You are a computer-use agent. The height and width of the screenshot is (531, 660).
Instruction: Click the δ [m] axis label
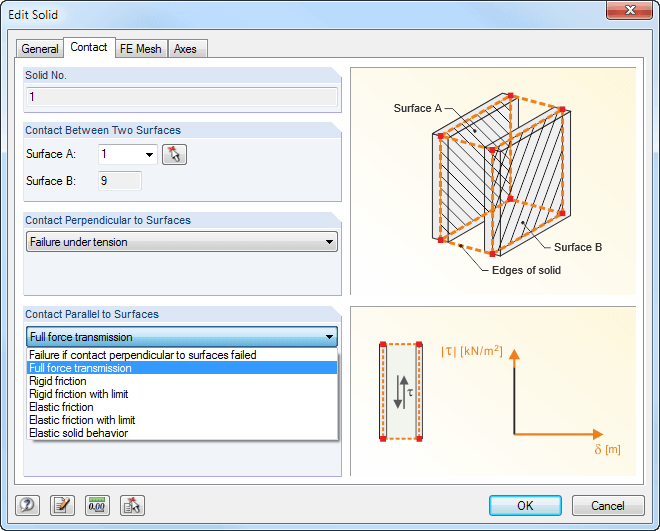(607, 449)
